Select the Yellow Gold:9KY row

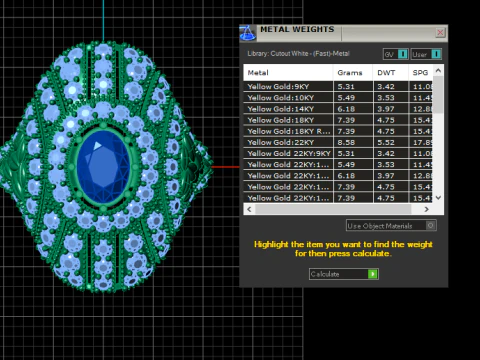[338, 87]
